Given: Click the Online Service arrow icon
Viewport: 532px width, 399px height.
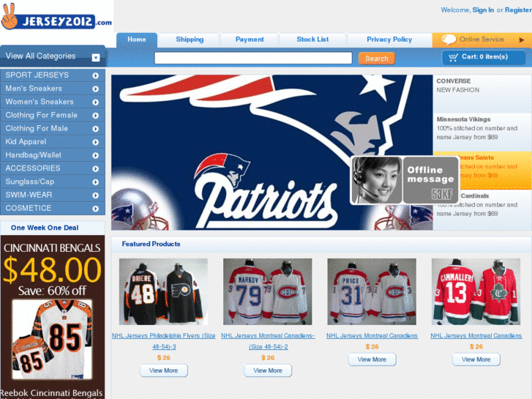Looking at the screenshot, I should [522, 40].
